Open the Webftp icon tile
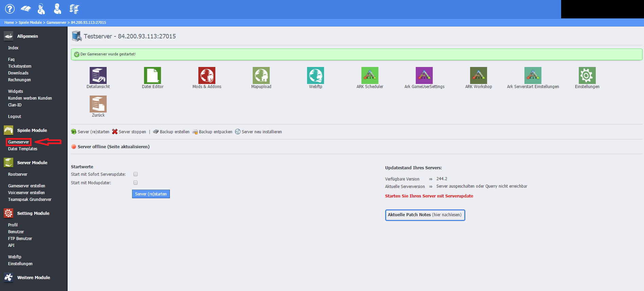Screen dimensions: 644x291 click(x=316, y=75)
